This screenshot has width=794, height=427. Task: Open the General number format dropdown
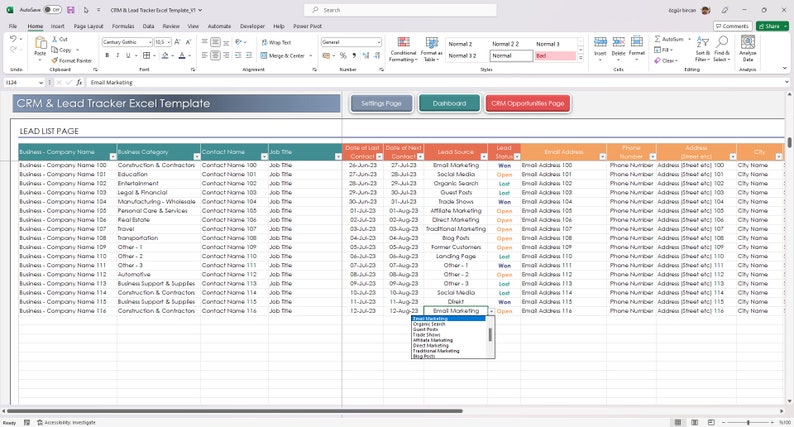click(x=378, y=42)
